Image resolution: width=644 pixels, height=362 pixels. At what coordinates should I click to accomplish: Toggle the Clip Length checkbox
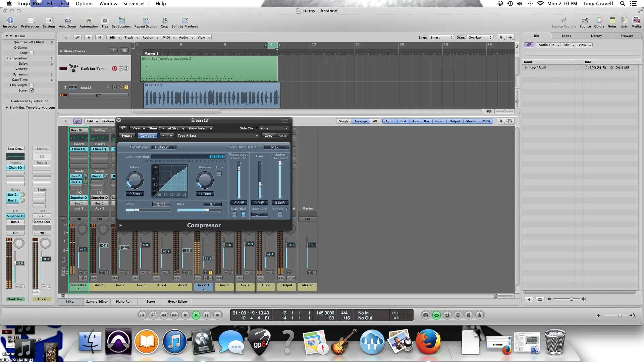pyautogui.click(x=32, y=85)
